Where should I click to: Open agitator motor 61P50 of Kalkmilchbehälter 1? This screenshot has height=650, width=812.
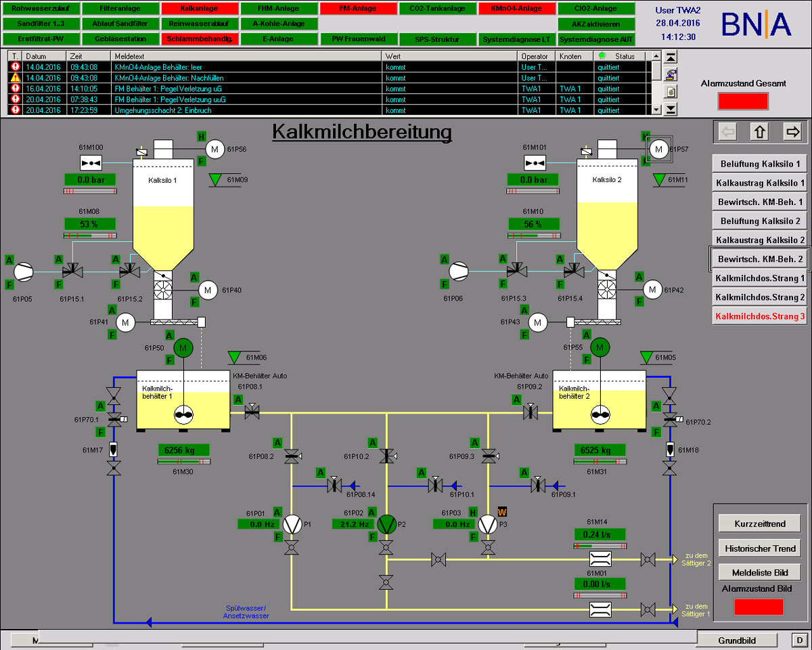[x=183, y=348]
